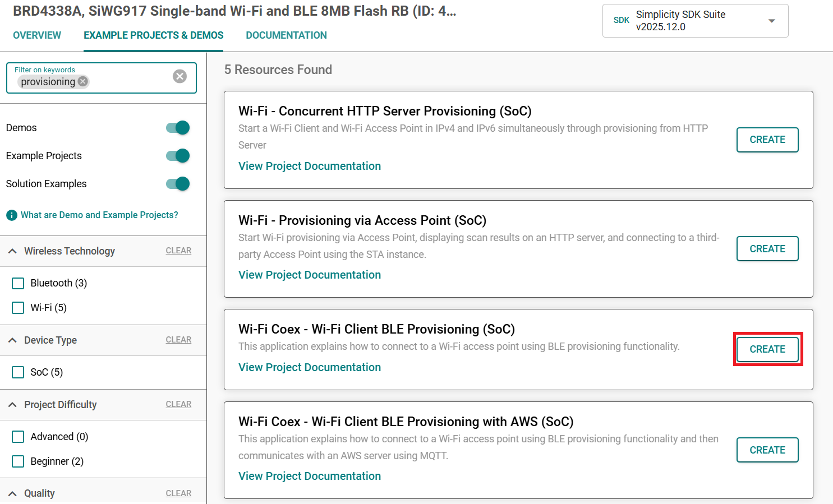
Task: Remove the provisioning keyword chip
Action: 83,81
